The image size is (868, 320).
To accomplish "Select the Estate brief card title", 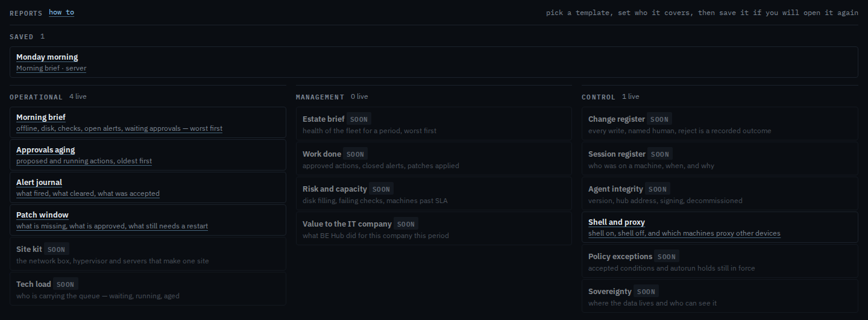I will 323,119.
